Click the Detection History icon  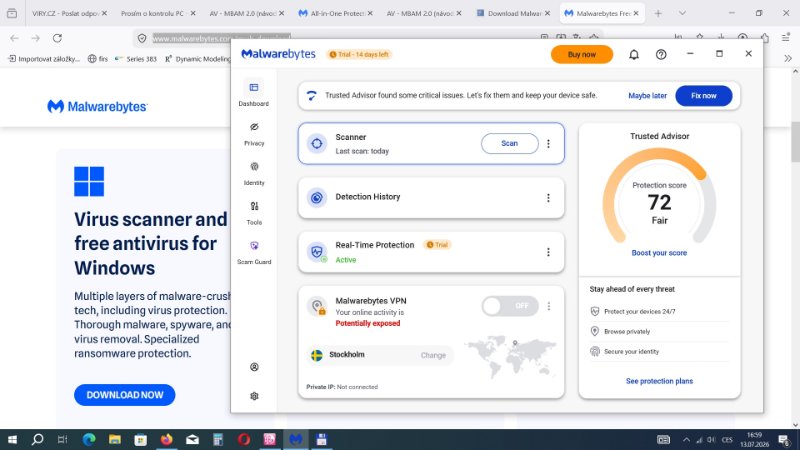(x=317, y=197)
